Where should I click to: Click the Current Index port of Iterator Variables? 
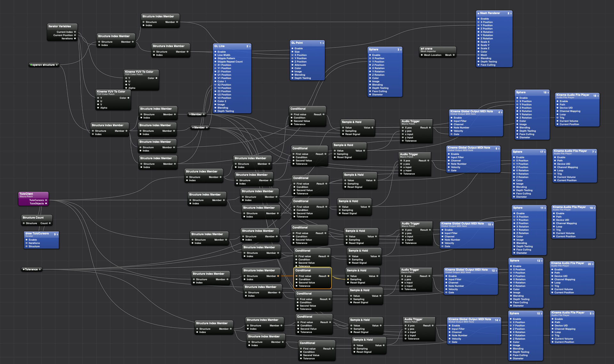tap(75, 32)
